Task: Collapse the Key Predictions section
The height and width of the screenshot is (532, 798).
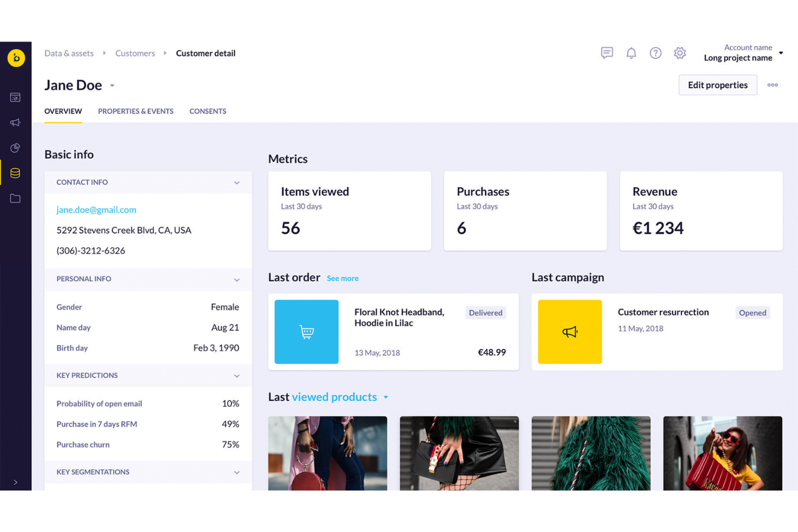Action: [x=237, y=376]
